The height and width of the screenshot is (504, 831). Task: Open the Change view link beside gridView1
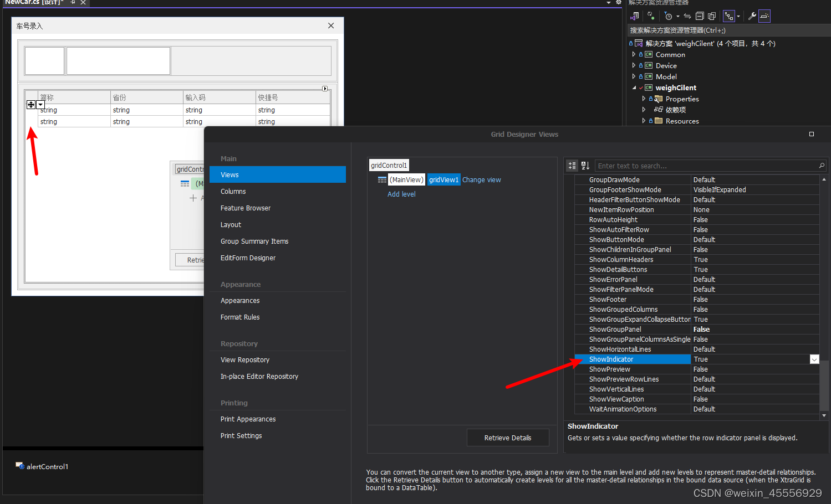(x=481, y=179)
